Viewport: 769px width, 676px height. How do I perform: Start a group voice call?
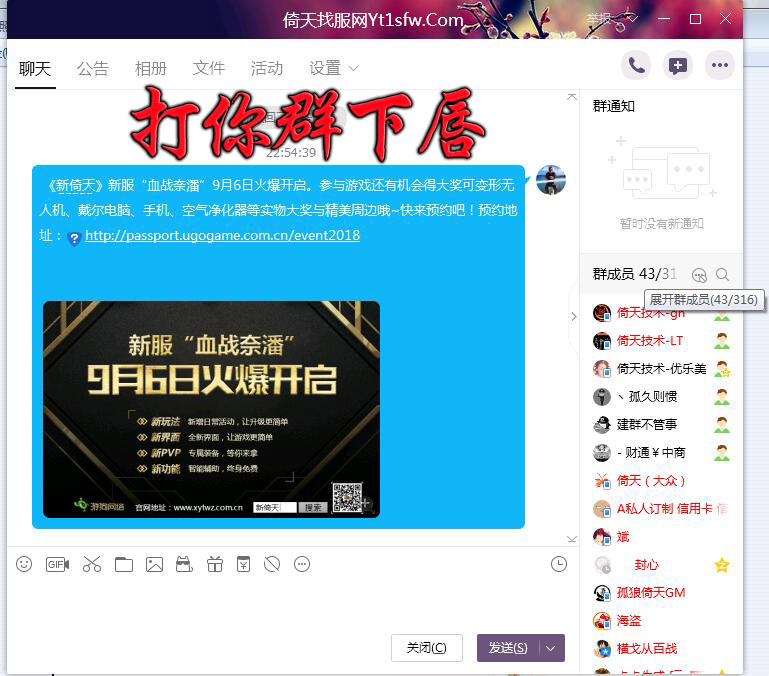636,65
